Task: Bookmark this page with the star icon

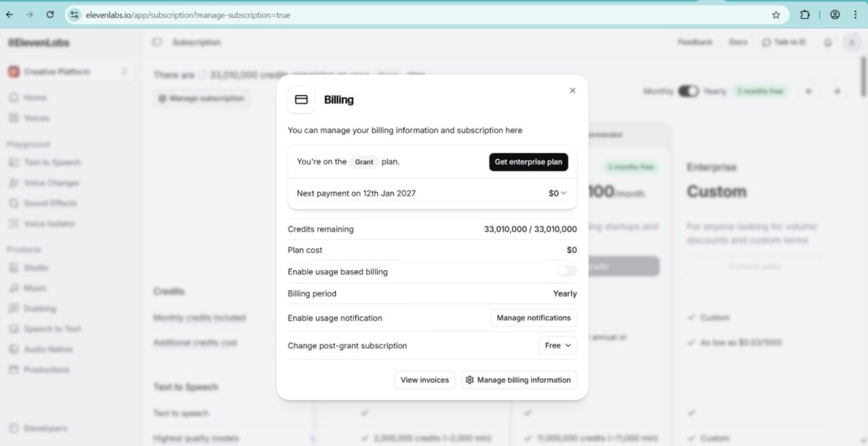Action: [x=776, y=14]
